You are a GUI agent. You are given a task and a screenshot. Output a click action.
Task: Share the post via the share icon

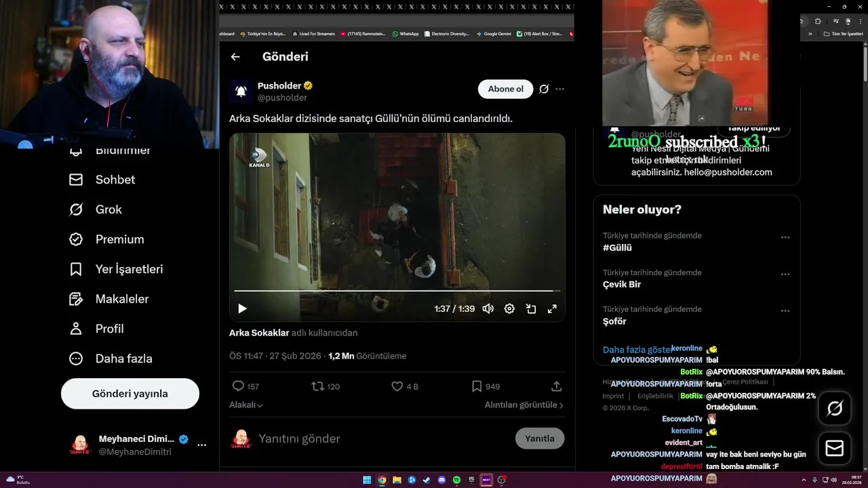[557, 386]
